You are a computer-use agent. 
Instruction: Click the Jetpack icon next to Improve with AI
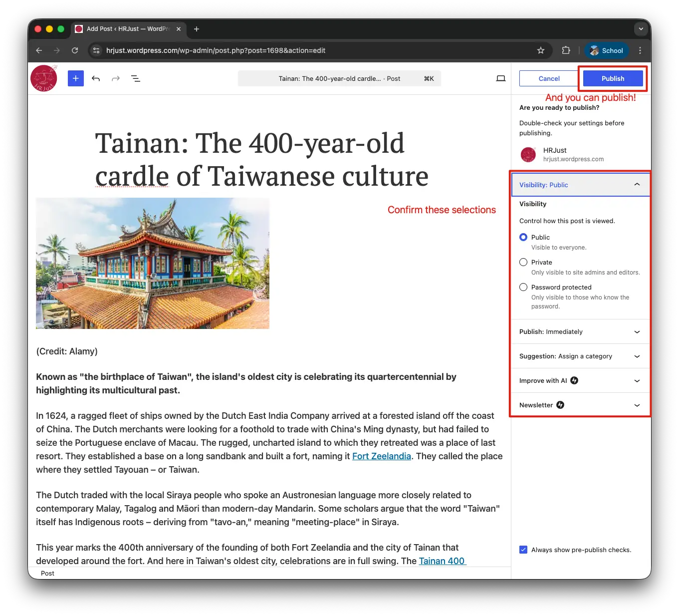tap(574, 380)
